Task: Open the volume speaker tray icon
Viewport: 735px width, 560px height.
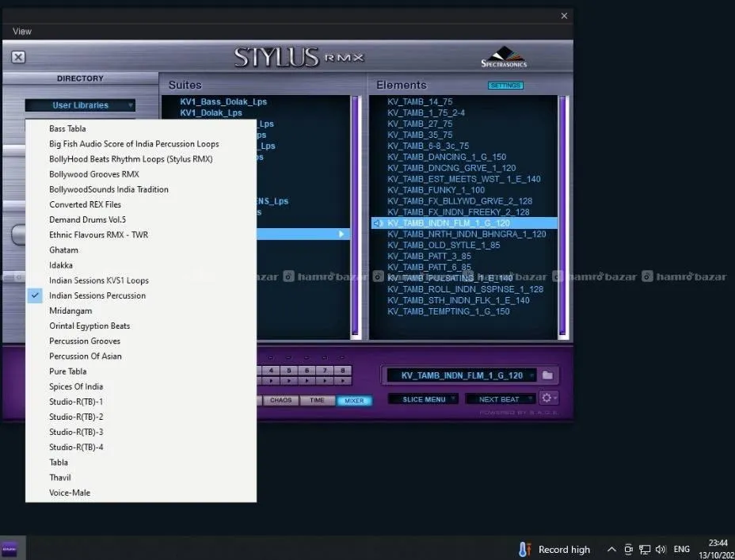Action: click(661, 549)
